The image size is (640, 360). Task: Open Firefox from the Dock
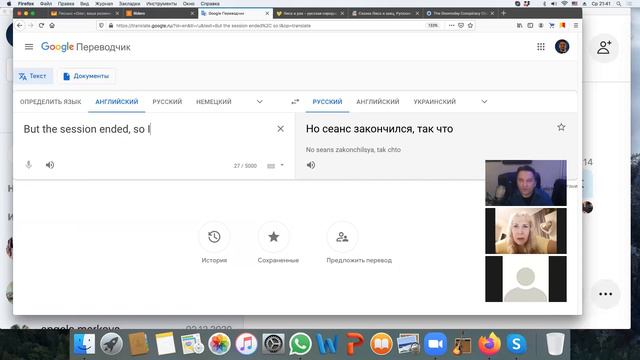point(489,344)
